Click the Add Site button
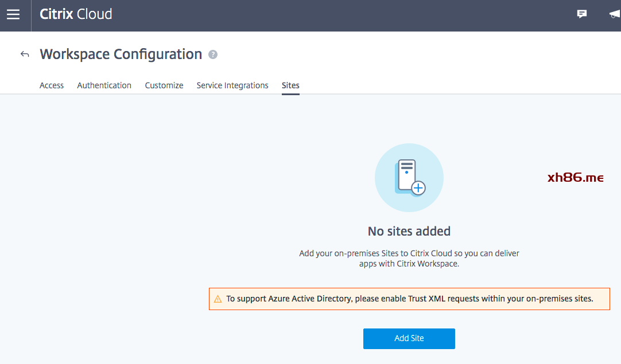The image size is (621, 364). point(409,339)
